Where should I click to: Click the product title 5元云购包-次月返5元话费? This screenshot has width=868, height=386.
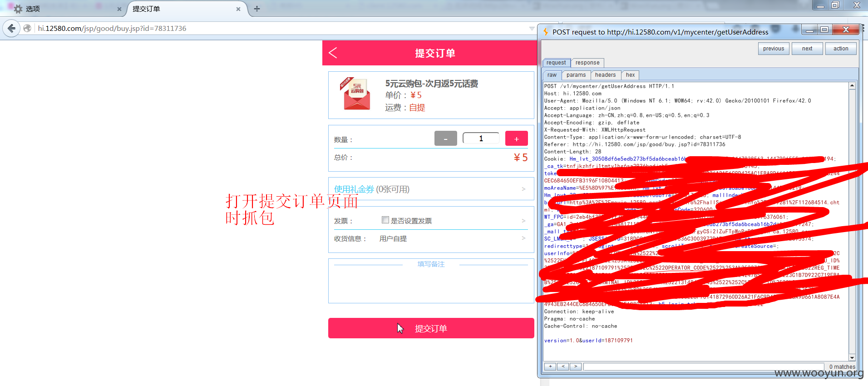point(432,84)
